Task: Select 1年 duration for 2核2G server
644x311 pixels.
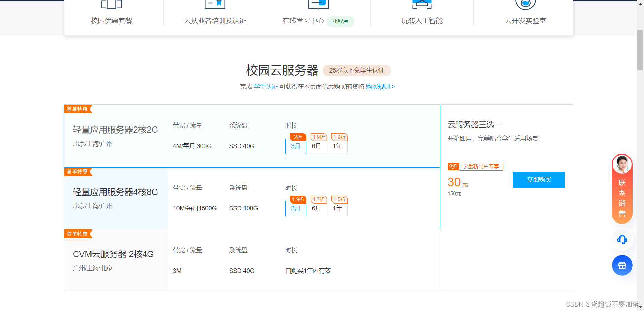Action: click(x=337, y=146)
